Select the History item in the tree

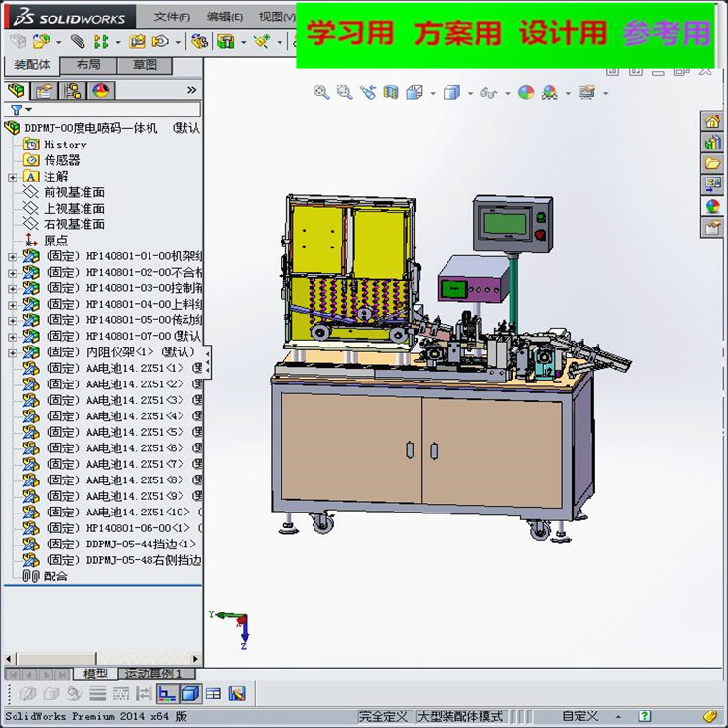(65, 145)
